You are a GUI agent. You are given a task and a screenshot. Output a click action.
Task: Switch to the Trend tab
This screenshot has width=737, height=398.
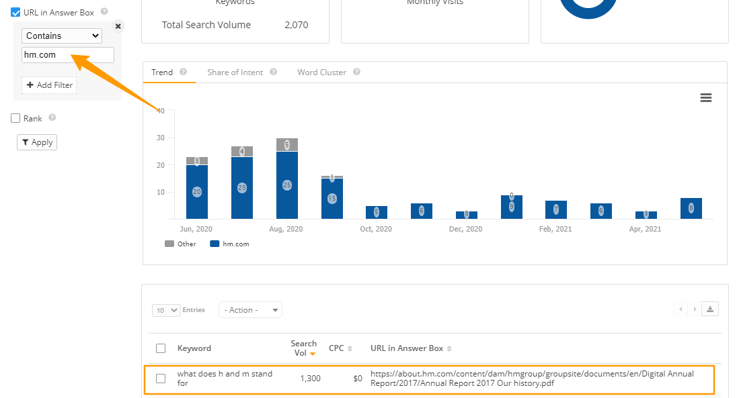pyautogui.click(x=162, y=72)
